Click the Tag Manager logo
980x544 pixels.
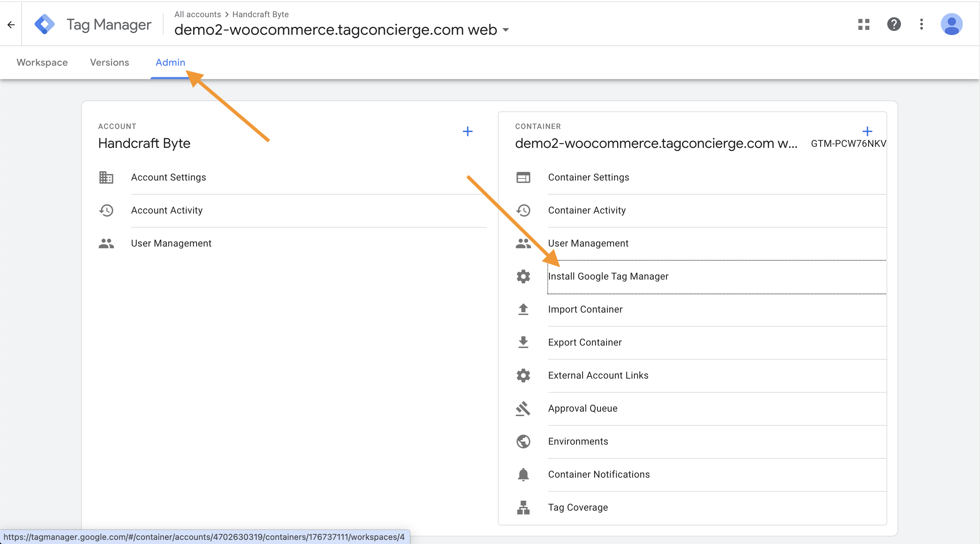(45, 24)
